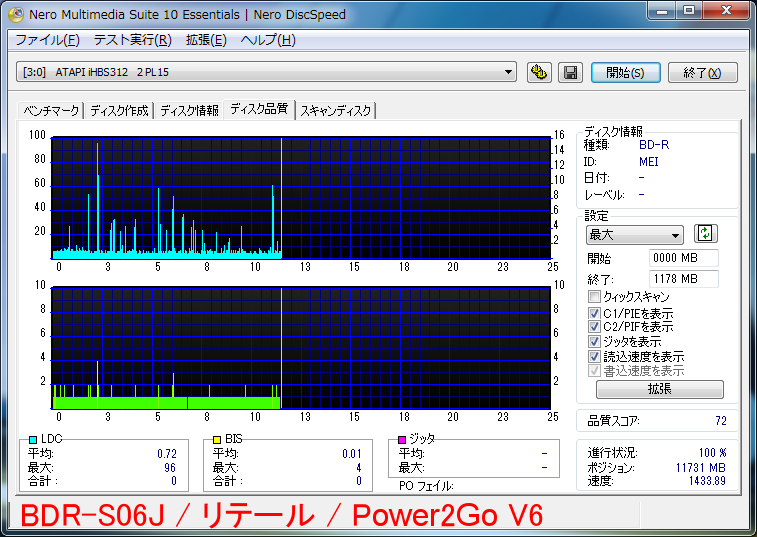Switch to the ディスク作成 tab
Screen dimensions: 757x537
119,111
